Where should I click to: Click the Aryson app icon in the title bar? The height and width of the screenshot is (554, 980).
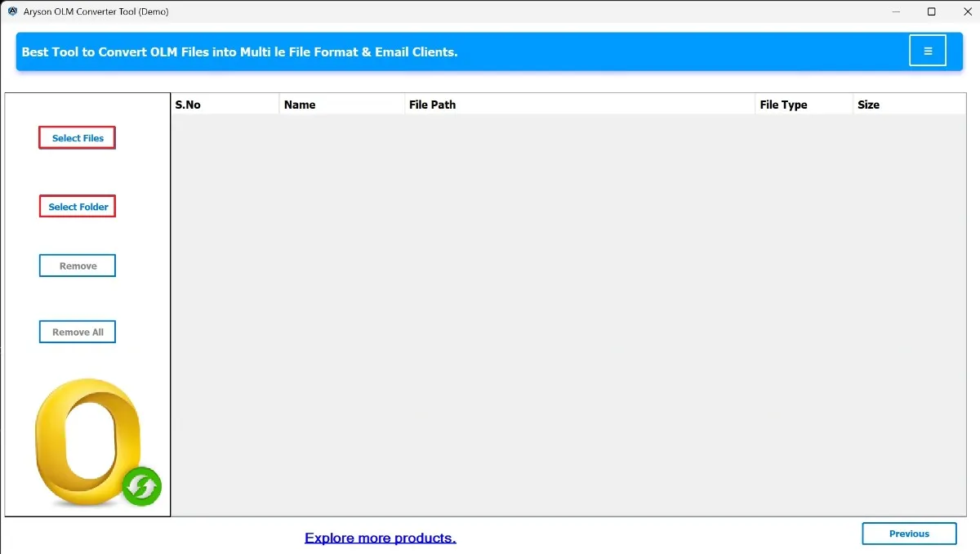[11, 11]
